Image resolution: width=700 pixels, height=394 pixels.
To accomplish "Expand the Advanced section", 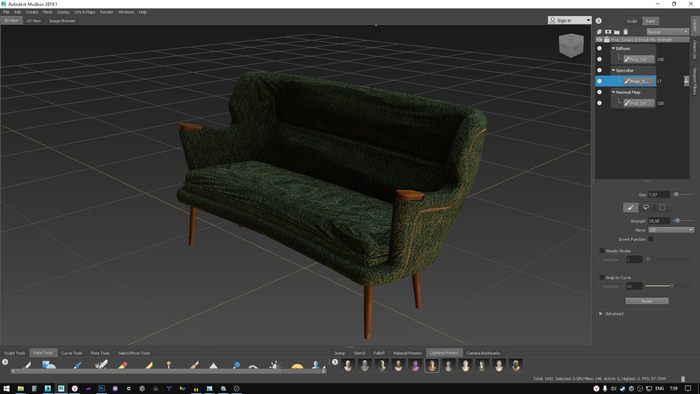I will (601, 314).
